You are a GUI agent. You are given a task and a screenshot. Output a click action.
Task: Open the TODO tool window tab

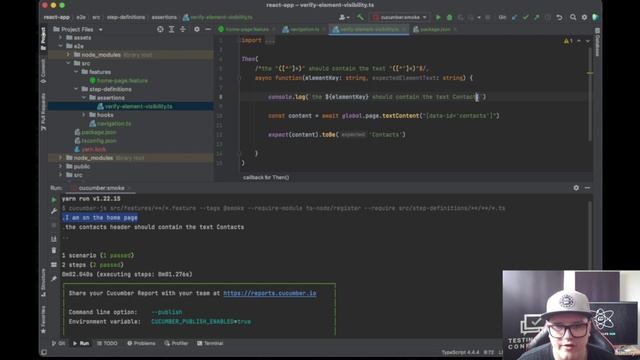click(107, 343)
